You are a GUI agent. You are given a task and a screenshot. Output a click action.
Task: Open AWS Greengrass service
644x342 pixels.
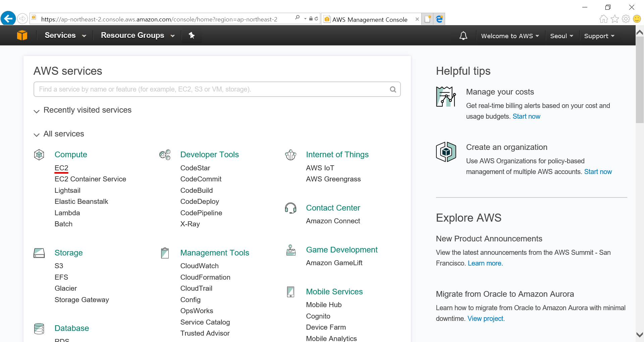[x=333, y=179]
